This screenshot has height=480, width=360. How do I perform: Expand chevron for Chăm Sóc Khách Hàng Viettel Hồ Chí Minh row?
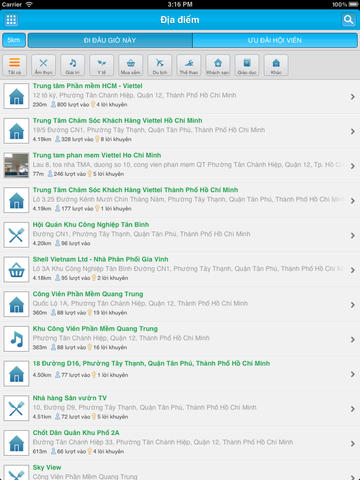[x=352, y=131]
